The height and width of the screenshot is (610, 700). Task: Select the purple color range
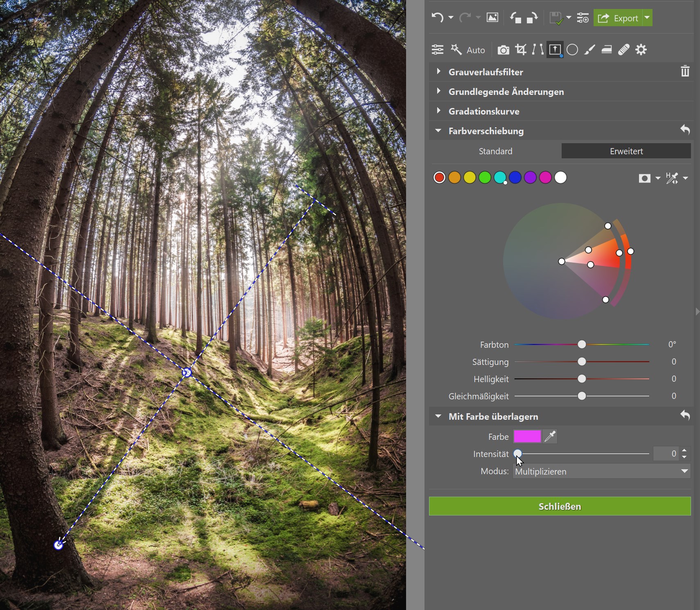(530, 178)
